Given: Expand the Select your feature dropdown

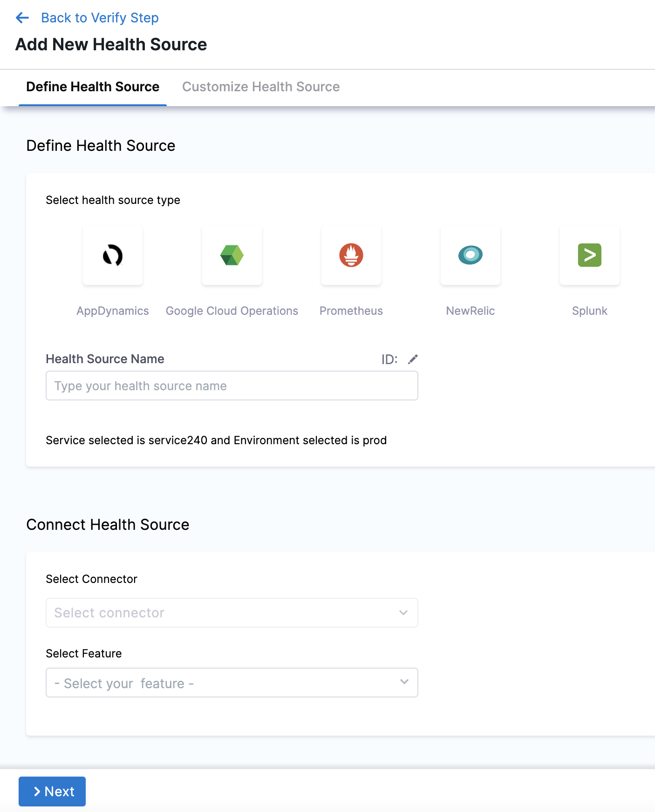Looking at the screenshot, I should (x=224, y=683).
